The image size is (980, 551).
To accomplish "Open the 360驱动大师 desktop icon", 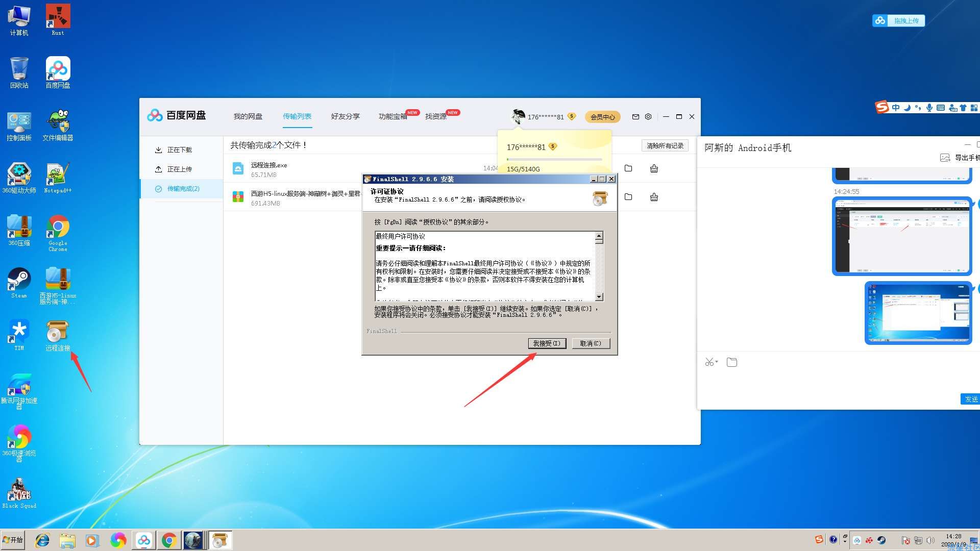I will point(19,178).
